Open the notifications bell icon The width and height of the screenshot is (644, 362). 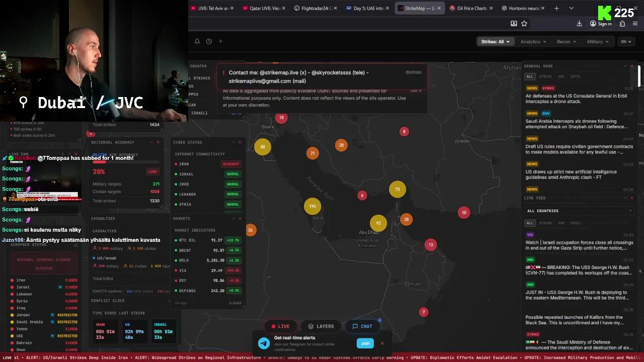point(197,41)
